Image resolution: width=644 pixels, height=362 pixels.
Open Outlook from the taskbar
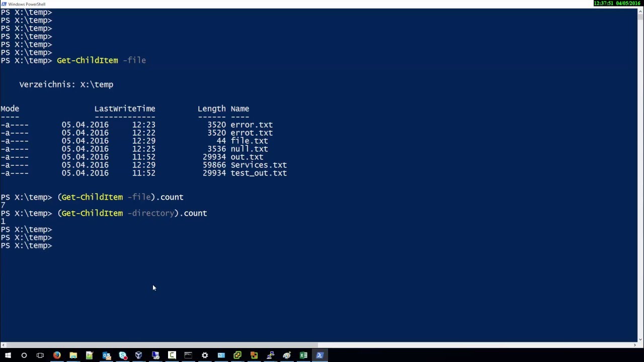pos(106,355)
